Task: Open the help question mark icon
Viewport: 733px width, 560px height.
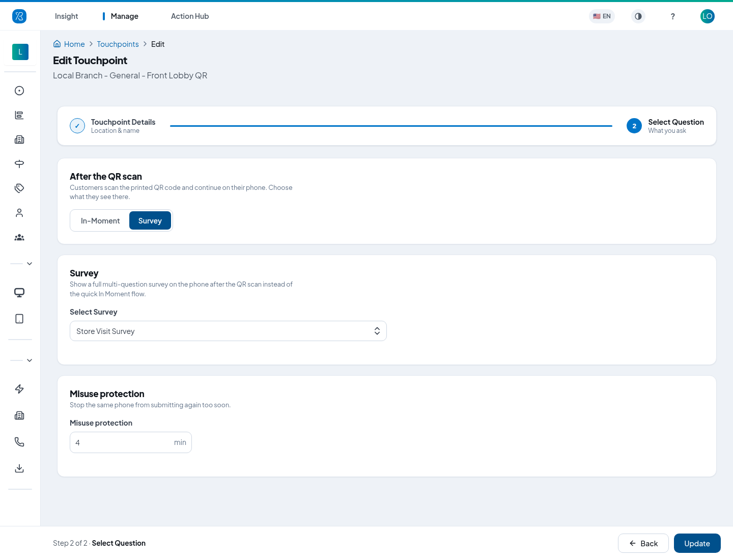Action: [673, 16]
